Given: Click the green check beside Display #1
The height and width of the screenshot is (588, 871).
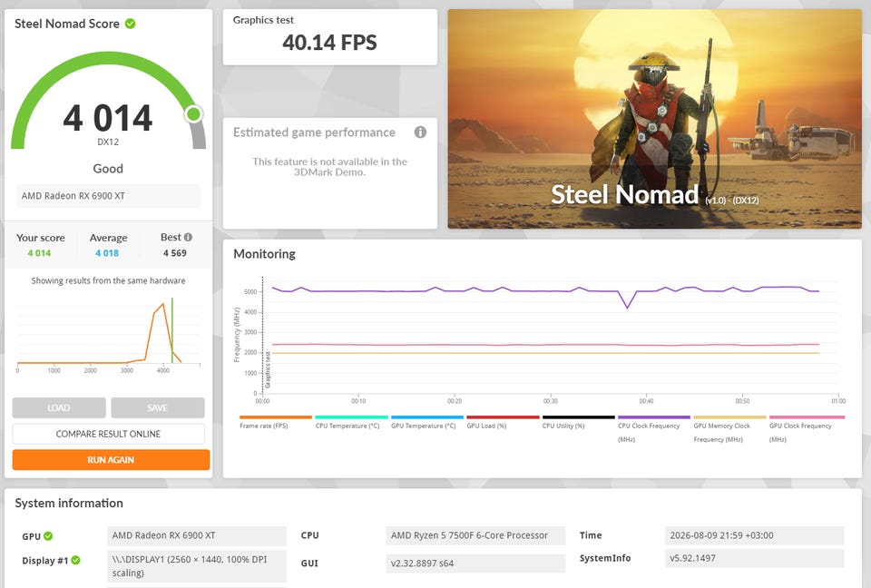Looking at the screenshot, I should [75, 560].
